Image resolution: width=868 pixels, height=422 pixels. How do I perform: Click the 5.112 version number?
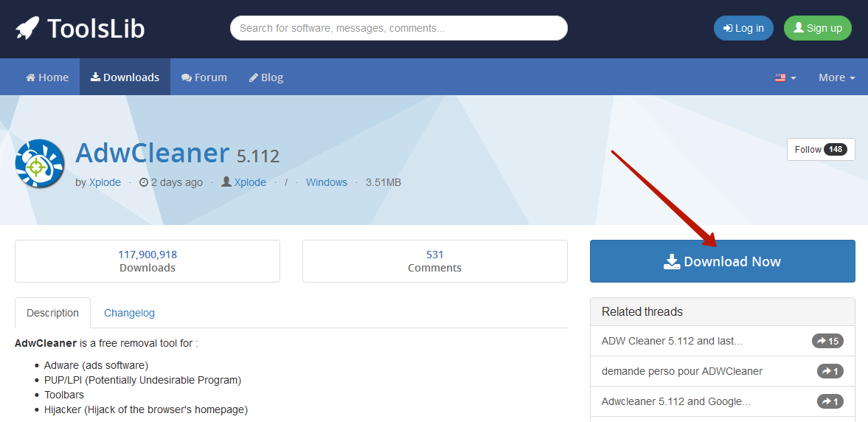tap(258, 156)
